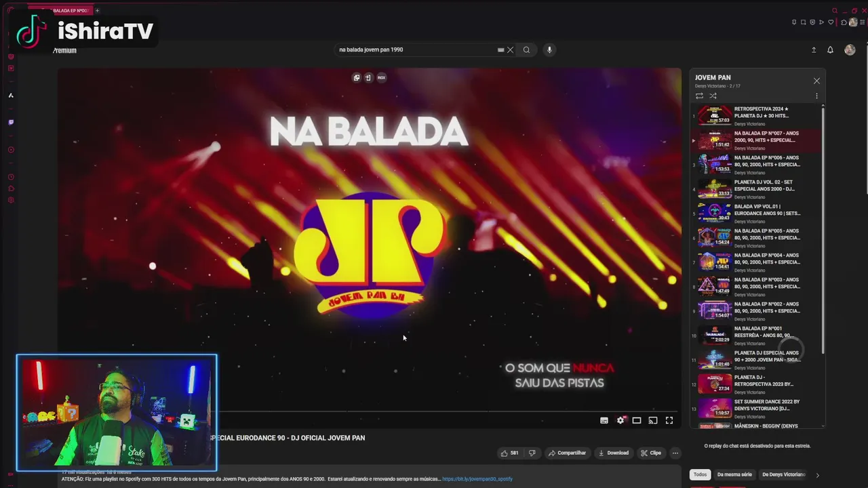Click the 'JOVEM PAN' playlist title
The width and height of the screenshot is (868, 488).
(x=712, y=77)
